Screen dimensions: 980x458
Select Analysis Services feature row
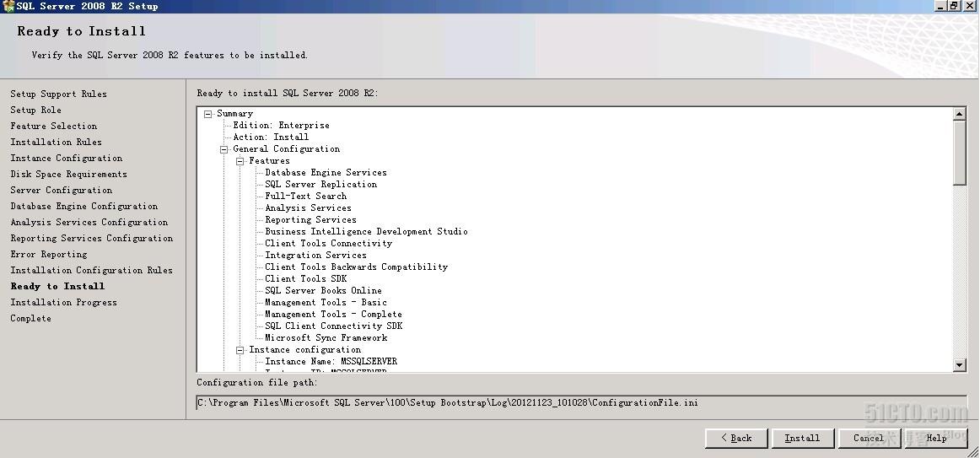pyautogui.click(x=308, y=208)
